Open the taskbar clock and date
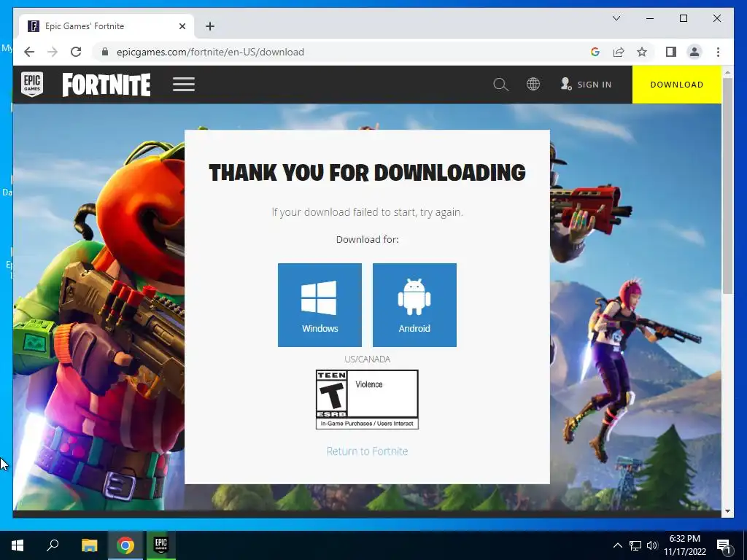The width and height of the screenshot is (747, 560). click(x=685, y=545)
